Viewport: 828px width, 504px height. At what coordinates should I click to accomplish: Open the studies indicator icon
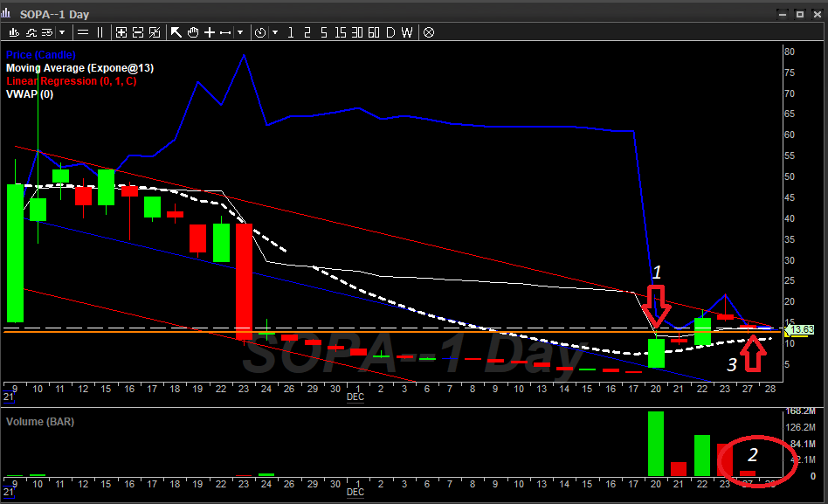click(31, 32)
